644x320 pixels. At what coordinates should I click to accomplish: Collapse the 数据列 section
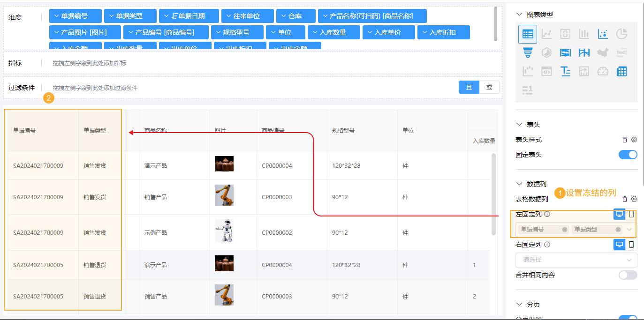[519, 184]
